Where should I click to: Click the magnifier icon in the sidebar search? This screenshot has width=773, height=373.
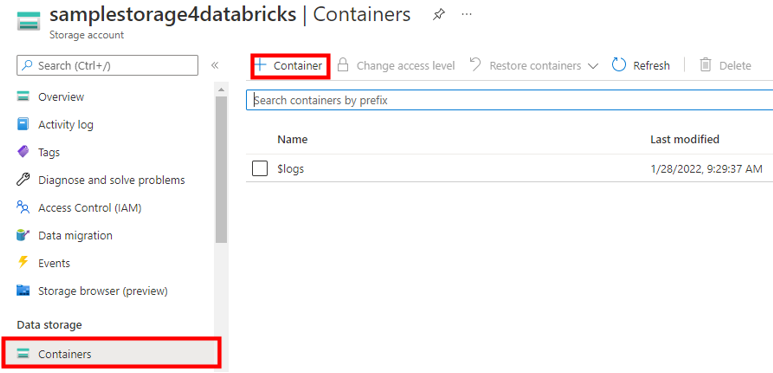[x=28, y=65]
